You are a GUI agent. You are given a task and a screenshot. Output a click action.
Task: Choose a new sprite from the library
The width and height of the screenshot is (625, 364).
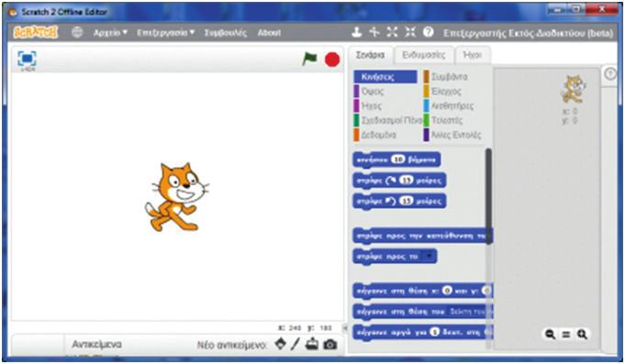[281, 343]
